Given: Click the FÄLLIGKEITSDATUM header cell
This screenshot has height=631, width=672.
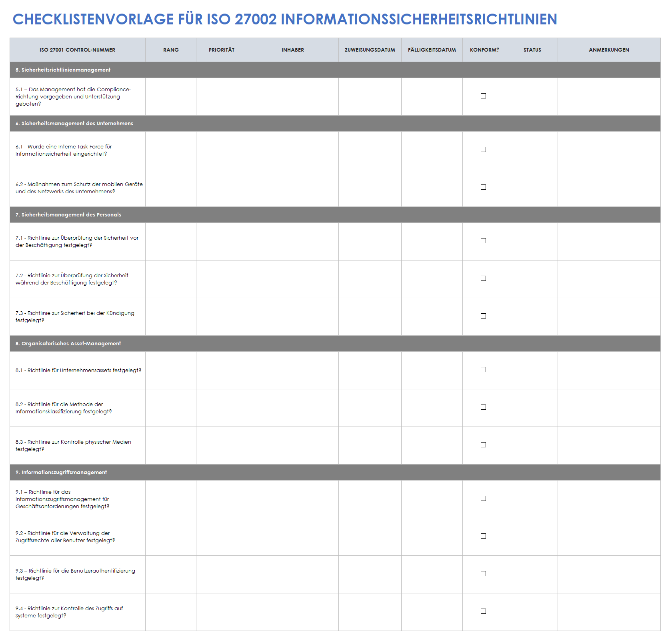Looking at the screenshot, I should point(432,50).
